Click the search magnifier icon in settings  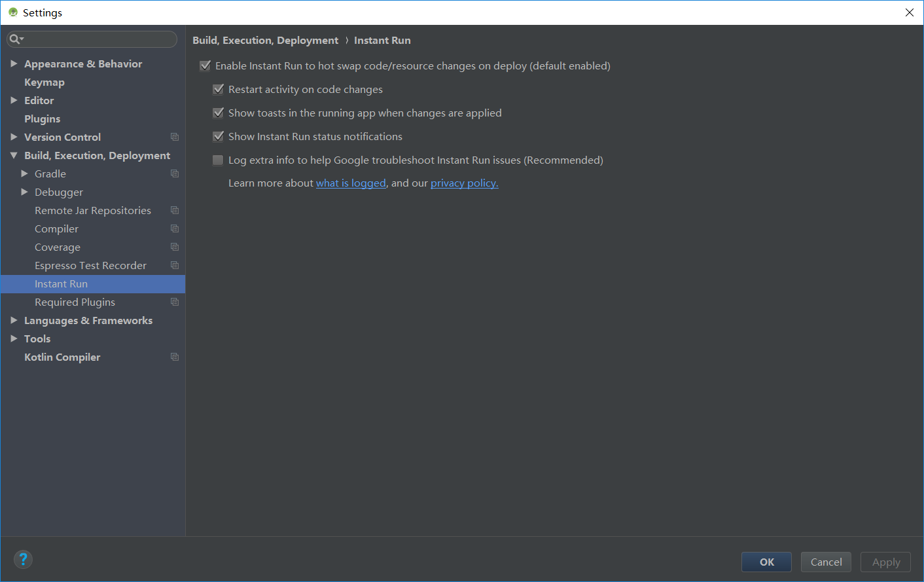[x=15, y=39]
